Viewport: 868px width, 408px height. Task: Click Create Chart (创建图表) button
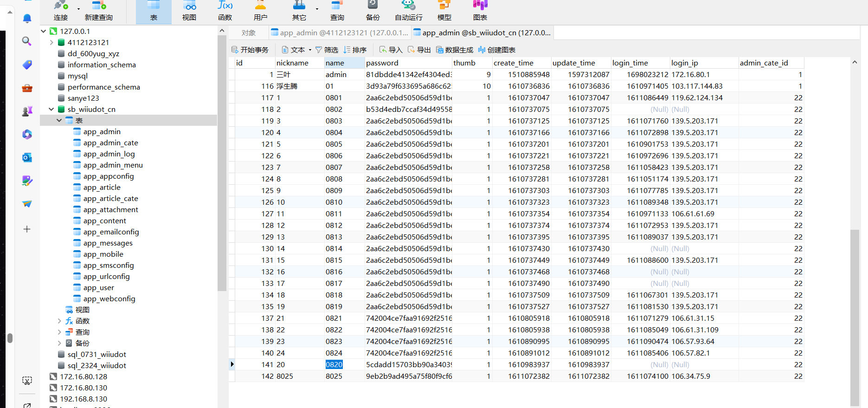(497, 50)
